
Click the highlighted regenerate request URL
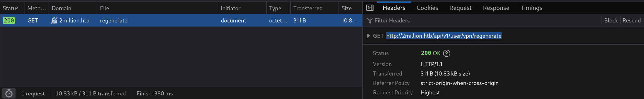(x=444, y=36)
